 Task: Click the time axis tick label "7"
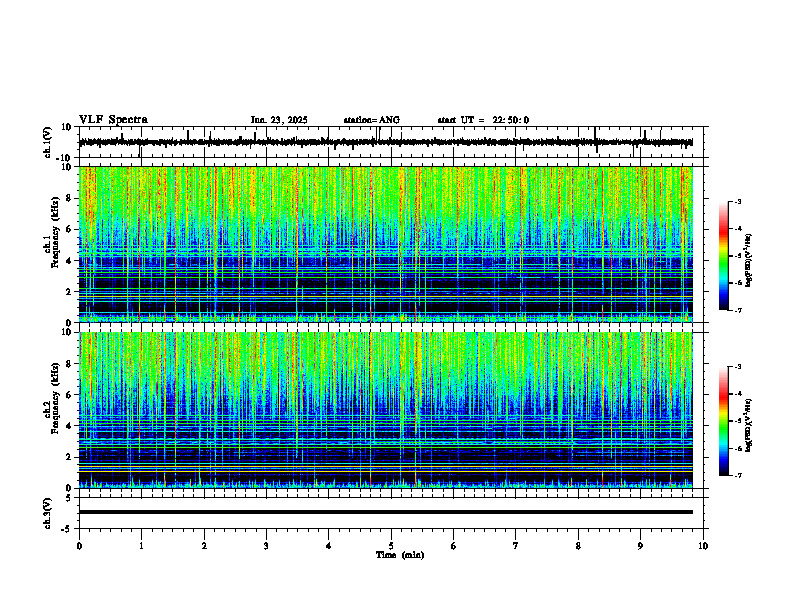coord(516,546)
